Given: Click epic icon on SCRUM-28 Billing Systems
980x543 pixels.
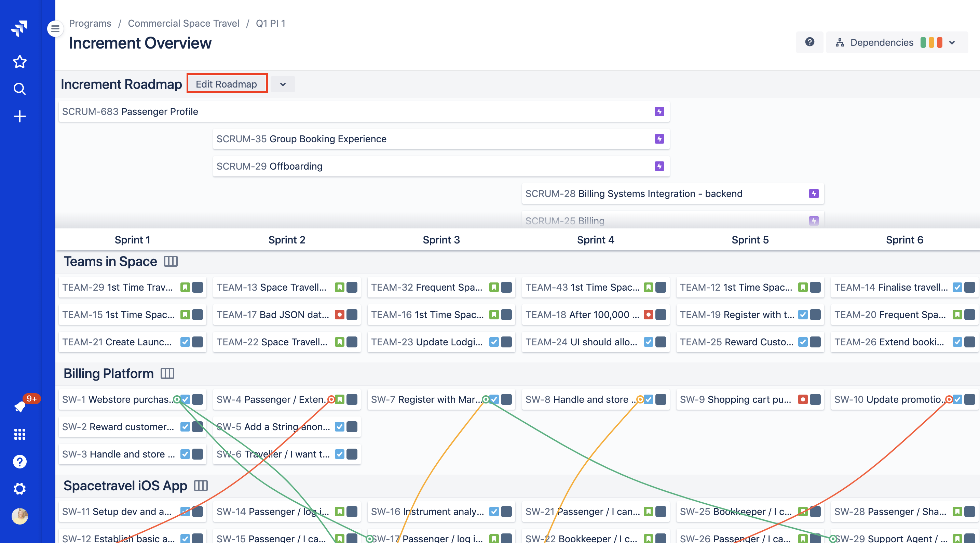Looking at the screenshot, I should 814,194.
